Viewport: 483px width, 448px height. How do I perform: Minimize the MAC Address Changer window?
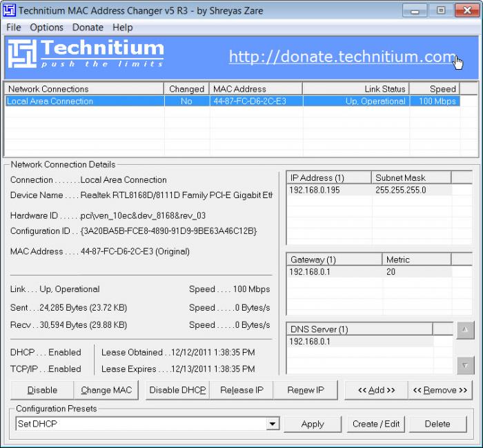click(x=415, y=10)
